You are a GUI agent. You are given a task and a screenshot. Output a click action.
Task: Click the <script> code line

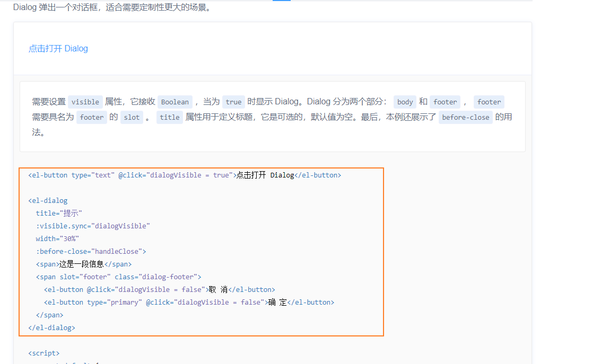tap(43, 353)
